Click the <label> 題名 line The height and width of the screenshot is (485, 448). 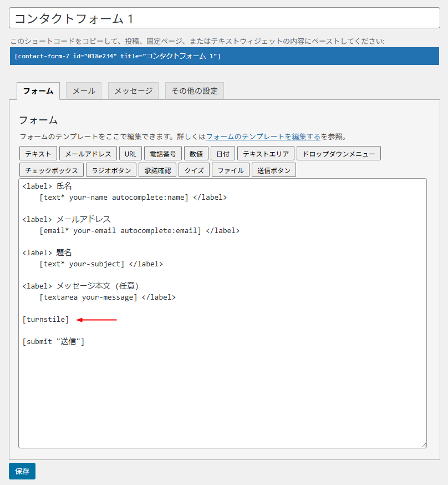click(47, 252)
